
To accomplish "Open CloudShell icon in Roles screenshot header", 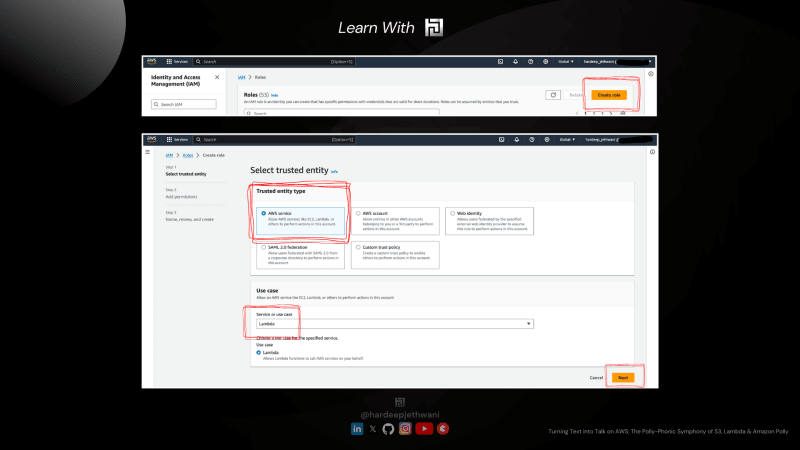I will coord(501,61).
